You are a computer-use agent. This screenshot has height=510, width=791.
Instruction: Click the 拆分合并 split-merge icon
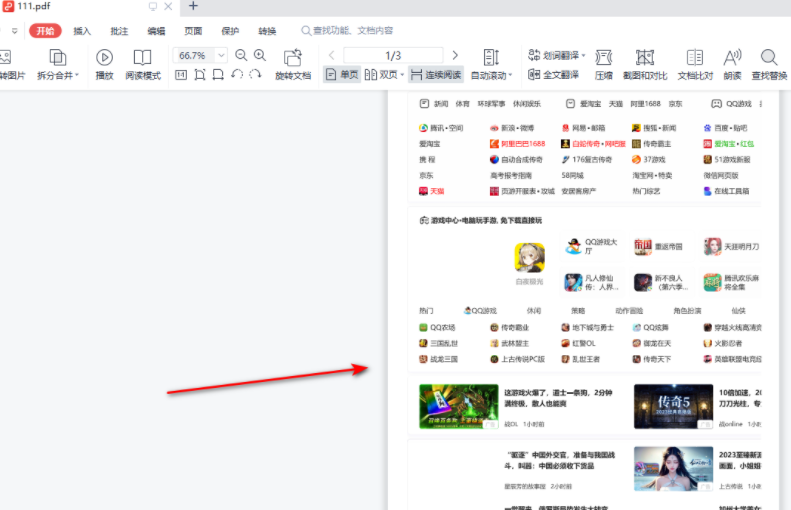[x=58, y=58]
